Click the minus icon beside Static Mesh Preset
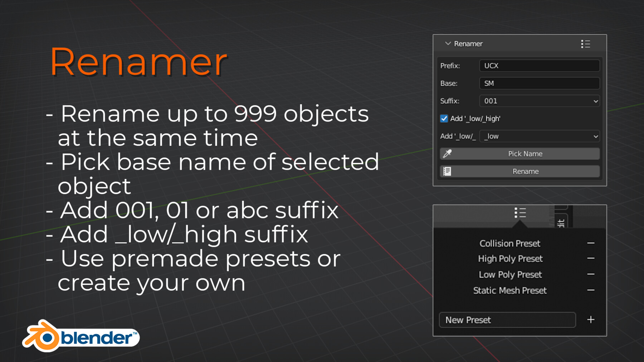644x362 pixels. pos(590,290)
